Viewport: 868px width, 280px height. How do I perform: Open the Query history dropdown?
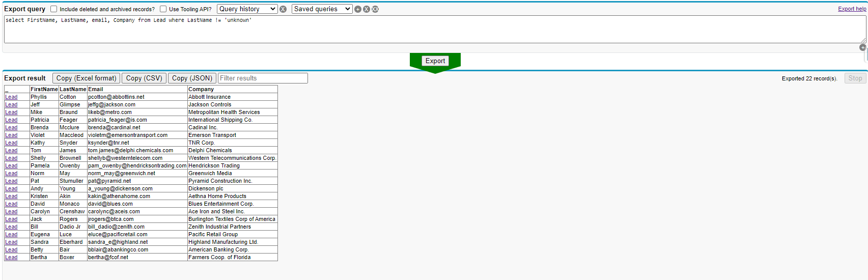pyautogui.click(x=247, y=9)
